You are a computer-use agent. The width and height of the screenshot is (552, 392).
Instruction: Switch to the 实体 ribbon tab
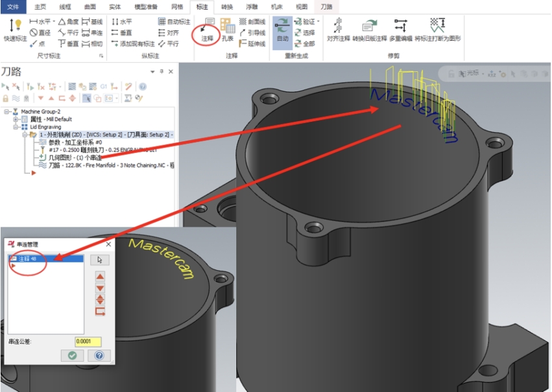click(115, 6)
